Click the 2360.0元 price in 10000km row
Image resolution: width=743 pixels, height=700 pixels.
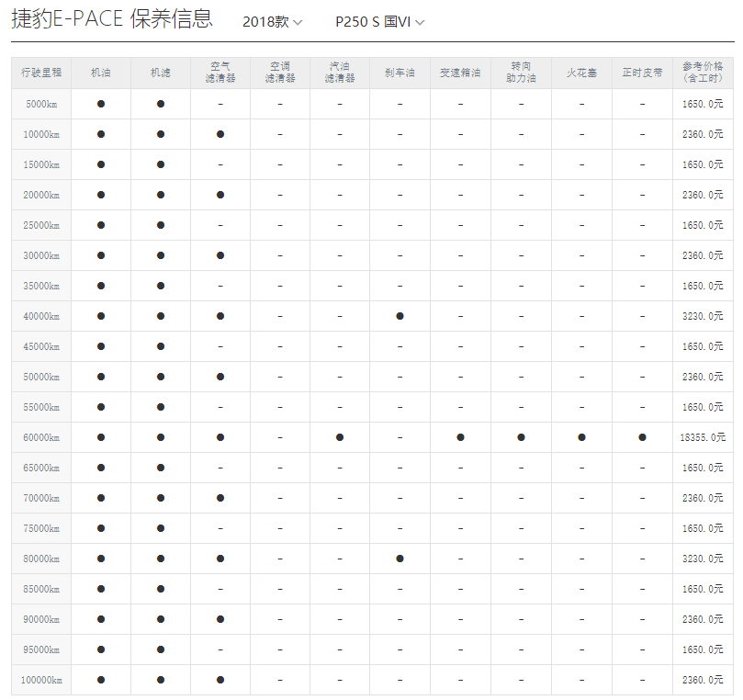(x=703, y=134)
